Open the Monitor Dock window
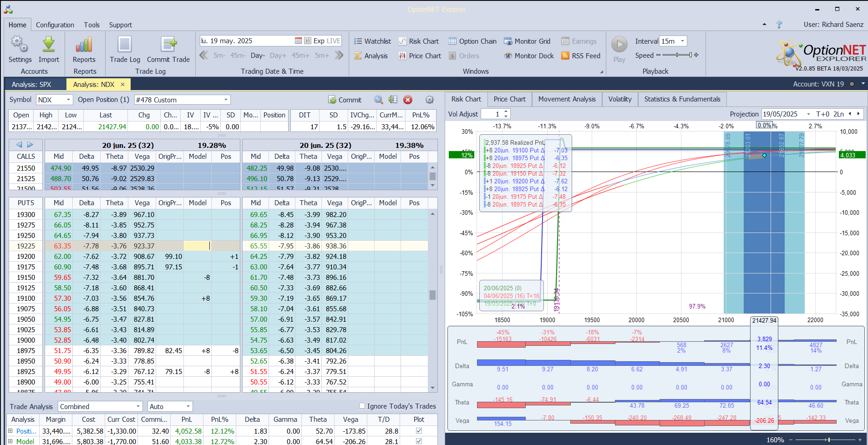868x445 pixels. (529, 56)
